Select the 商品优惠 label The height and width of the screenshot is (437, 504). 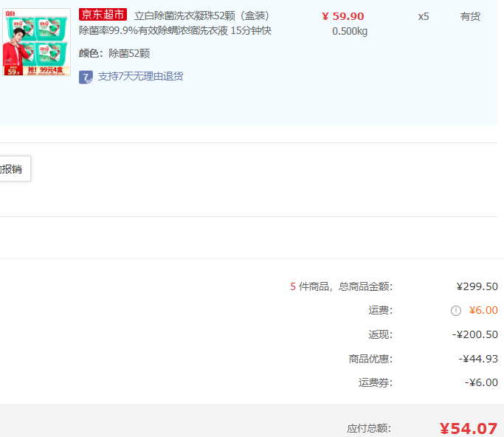(x=370, y=359)
